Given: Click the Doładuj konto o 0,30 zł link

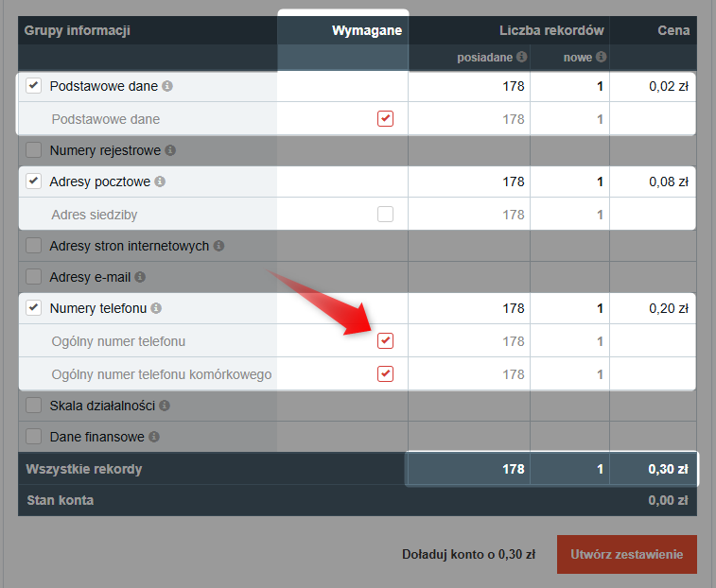Looking at the screenshot, I should pyautogui.click(x=469, y=555).
